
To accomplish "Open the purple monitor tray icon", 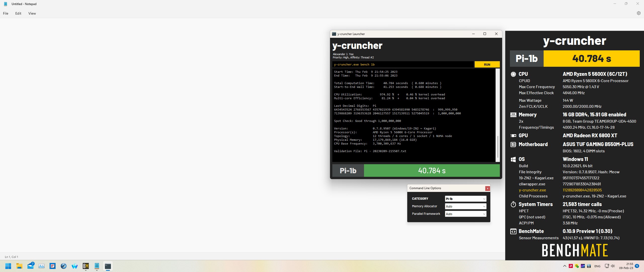I will tap(583, 266).
